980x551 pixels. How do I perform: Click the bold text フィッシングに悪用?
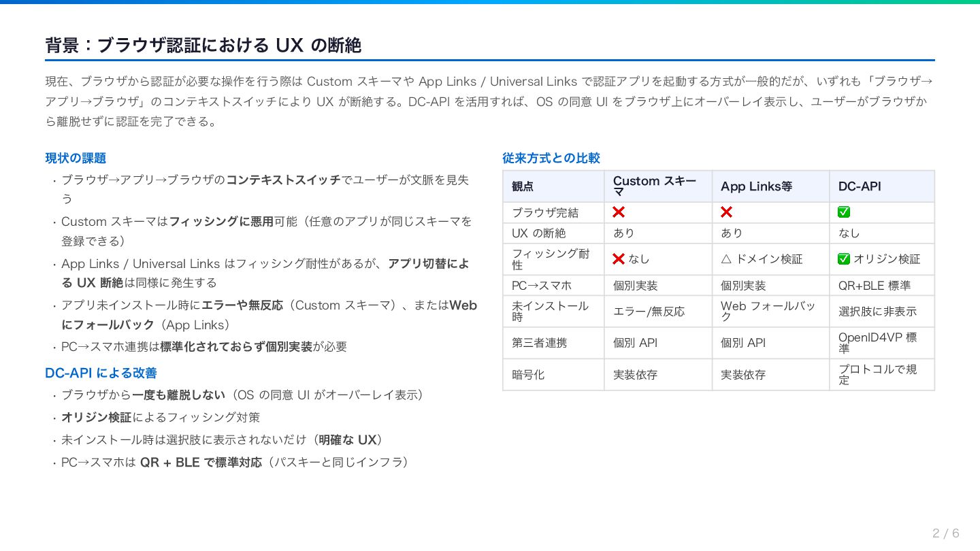point(221,222)
